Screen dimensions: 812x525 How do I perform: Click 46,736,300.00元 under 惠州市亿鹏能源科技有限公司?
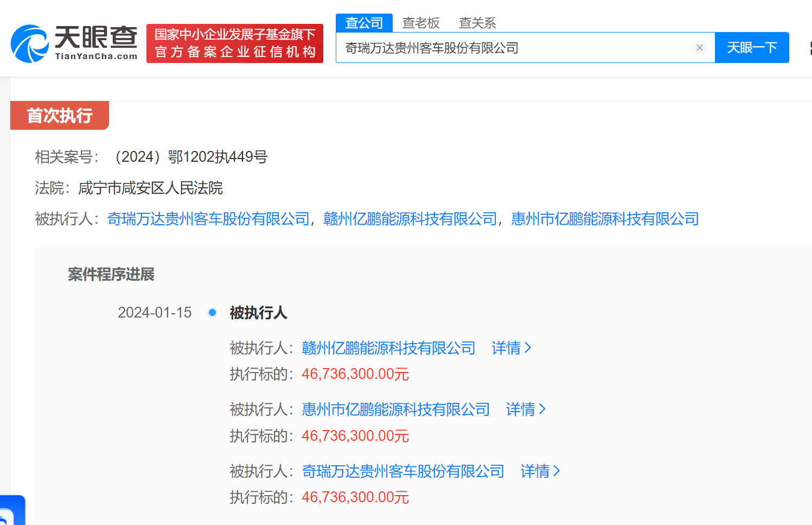click(355, 436)
